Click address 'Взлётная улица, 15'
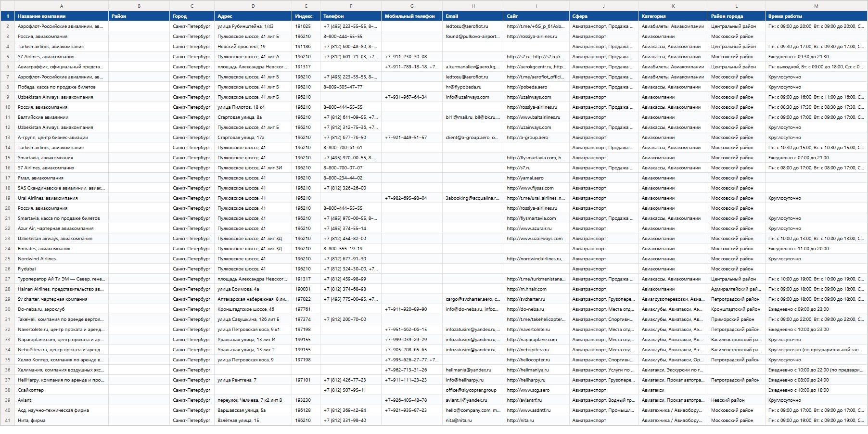The width and height of the screenshot is (868, 434). pos(253,420)
